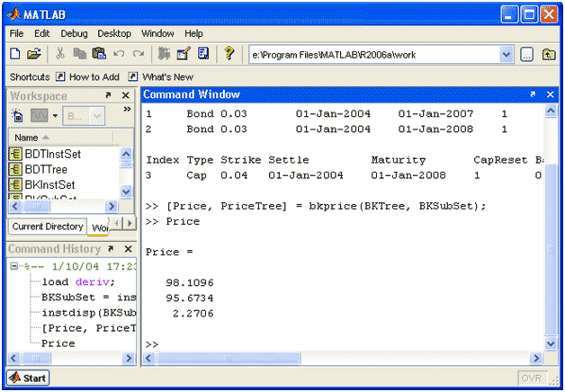Click the Paste clipboard icon
Image resolution: width=565 pixels, height=392 pixels.
click(99, 54)
